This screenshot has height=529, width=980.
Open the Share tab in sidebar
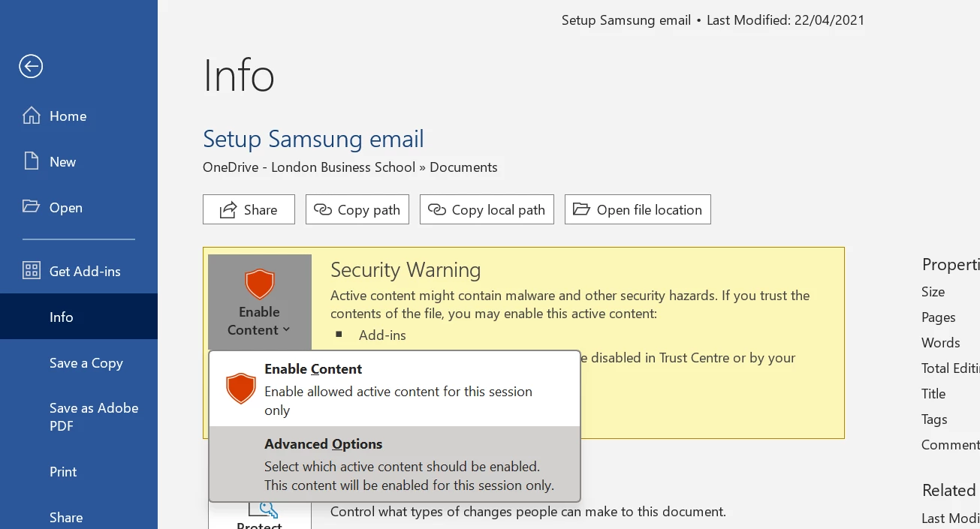coord(79,517)
